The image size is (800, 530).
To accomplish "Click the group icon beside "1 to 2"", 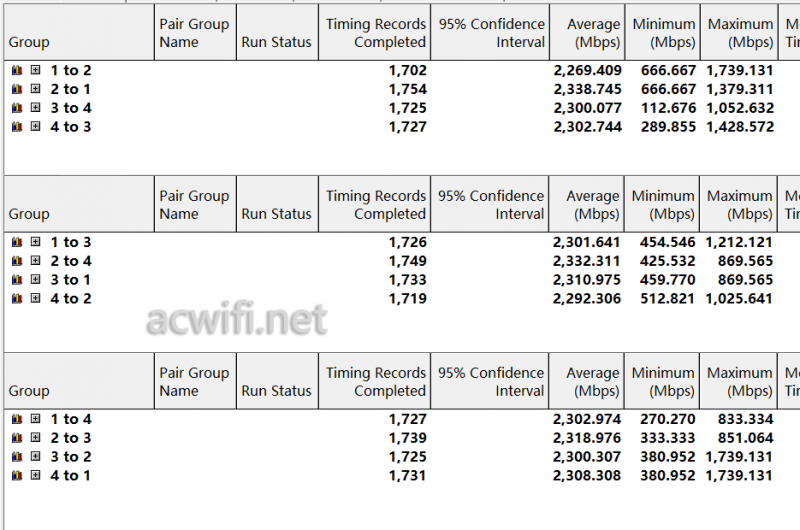I will (17, 71).
